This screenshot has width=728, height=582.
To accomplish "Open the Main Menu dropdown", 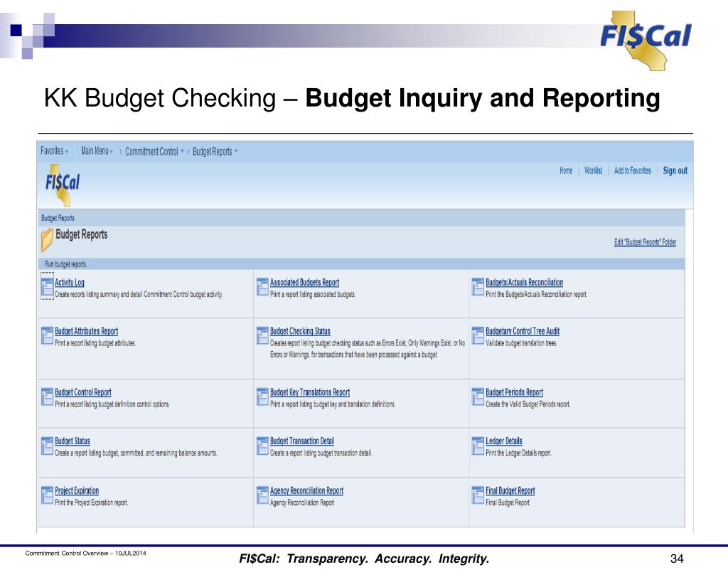I will (x=97, y=151).
